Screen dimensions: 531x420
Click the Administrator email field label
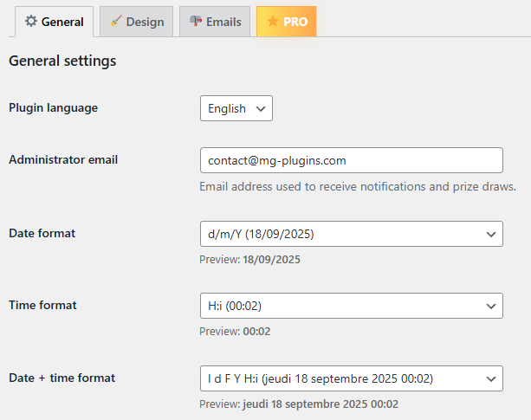click(x=63, y=159)
